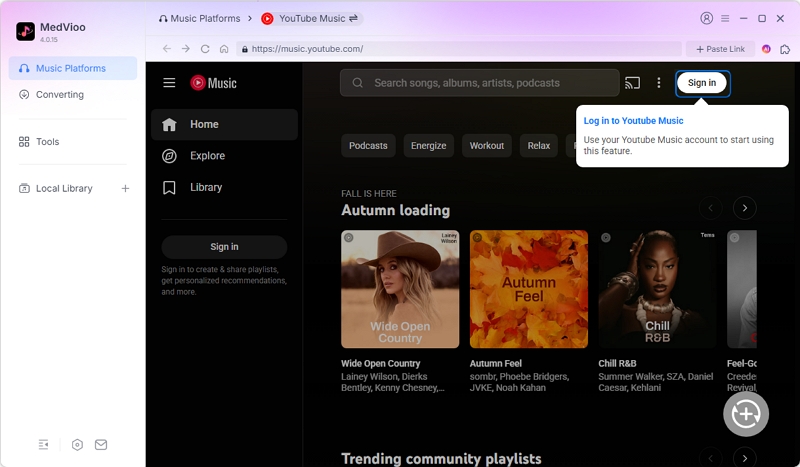
Task: Click the YouTube Music logo
Action: 213,83
